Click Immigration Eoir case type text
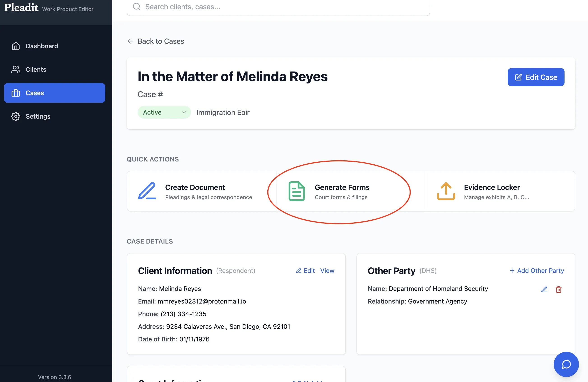This screenshot has width=588, height=382. [x=223, y=112]
